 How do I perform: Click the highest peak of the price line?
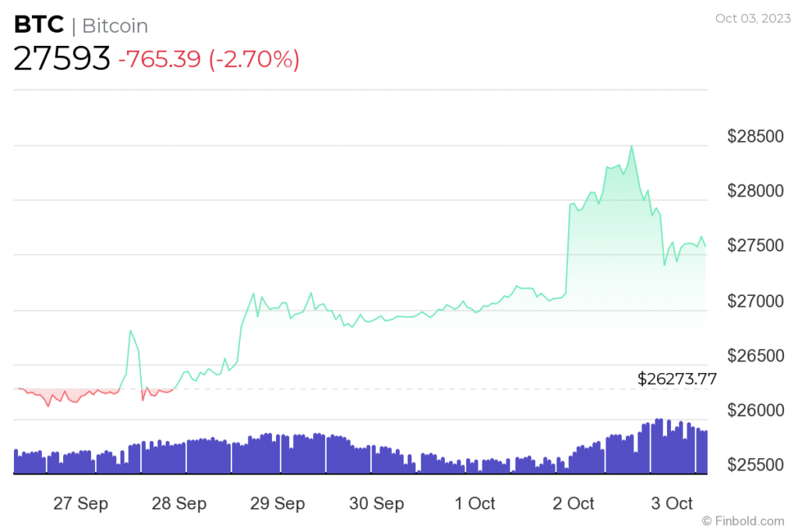coord(631,146)
